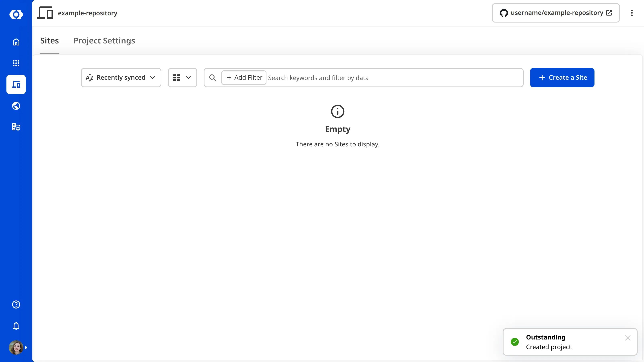Click the search magnifier icon

[213, 78]
